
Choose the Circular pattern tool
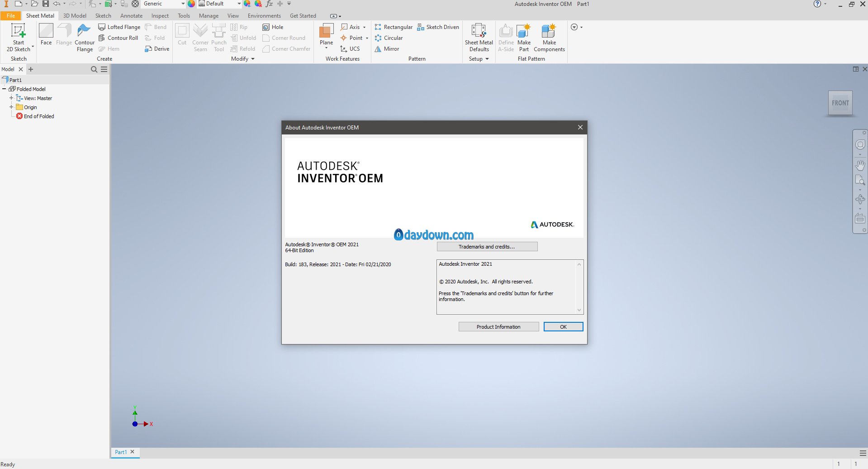tap(389, 38)
